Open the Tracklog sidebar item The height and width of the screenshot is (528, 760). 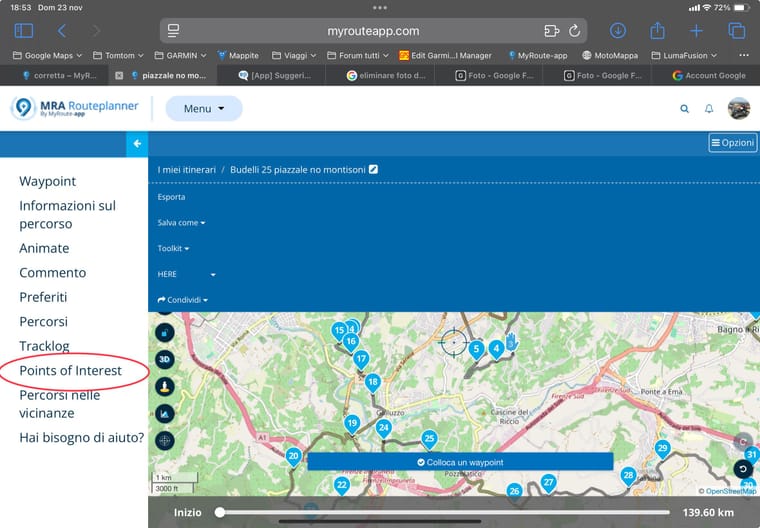point(44,346)
